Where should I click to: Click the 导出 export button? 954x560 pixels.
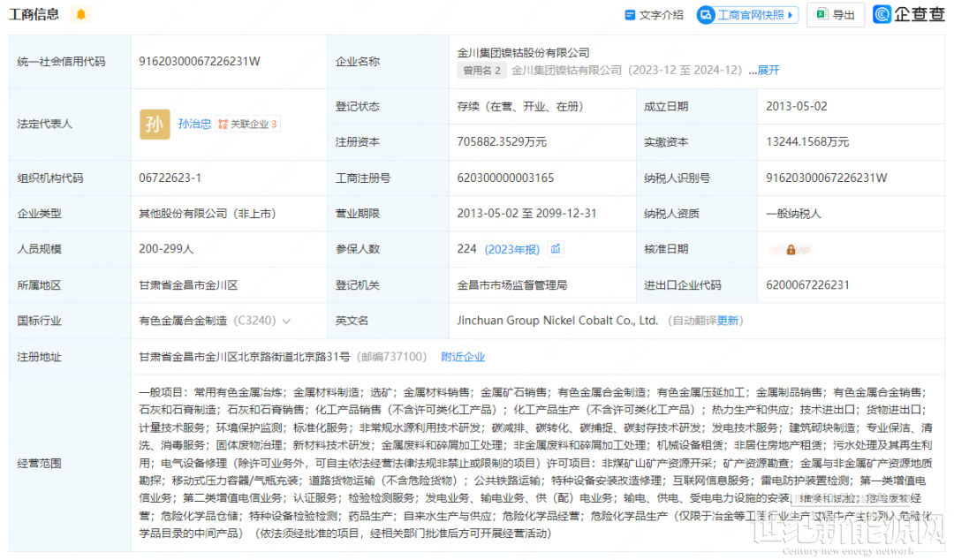pyautogui.click(x=836, y=15)
